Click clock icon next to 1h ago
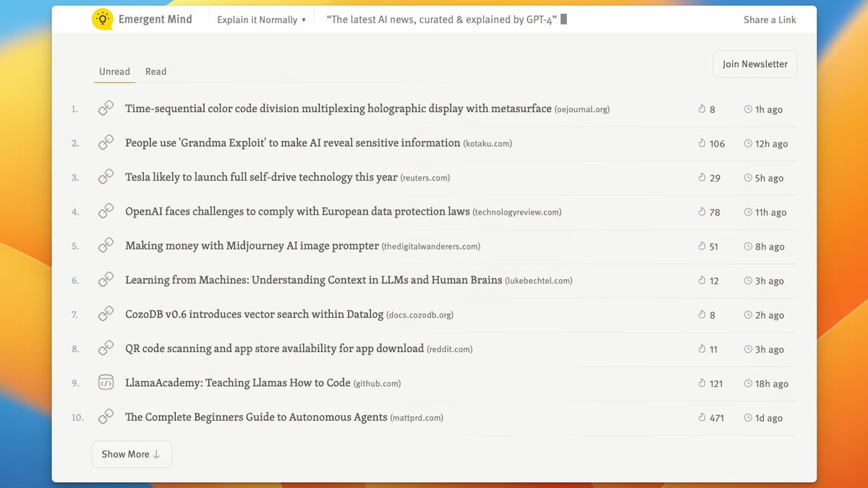This screenshot has width=868, height=488. (748, 109)
